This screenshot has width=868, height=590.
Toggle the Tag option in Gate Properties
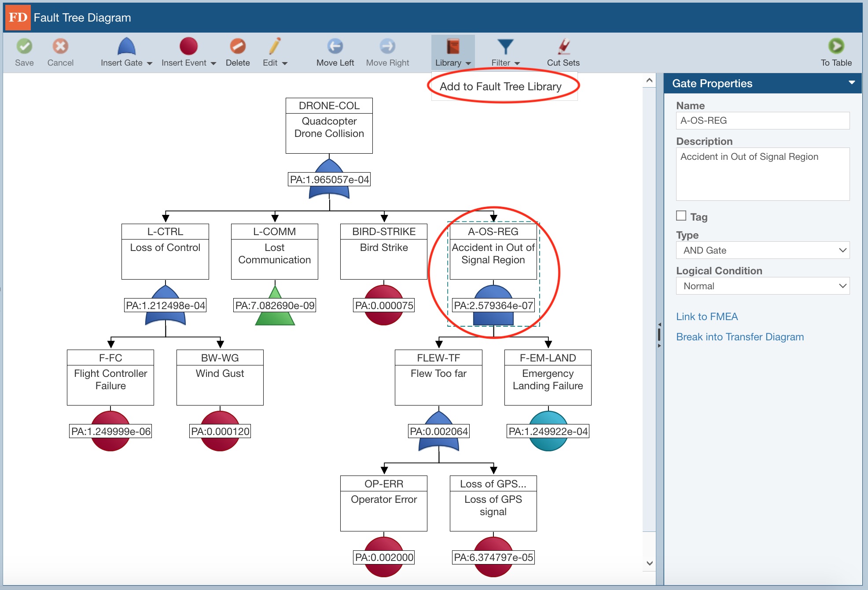[x=680, y=215]
